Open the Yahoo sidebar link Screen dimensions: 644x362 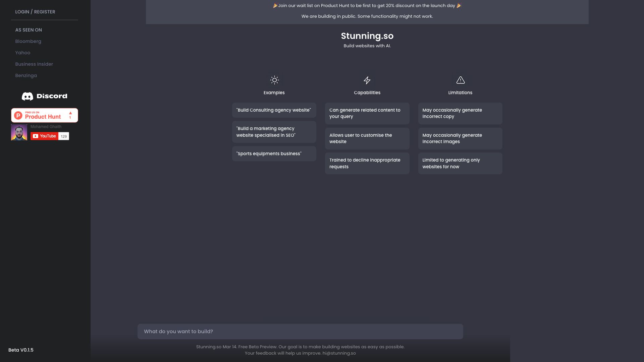pyautogui.click(x=22, y=53)
